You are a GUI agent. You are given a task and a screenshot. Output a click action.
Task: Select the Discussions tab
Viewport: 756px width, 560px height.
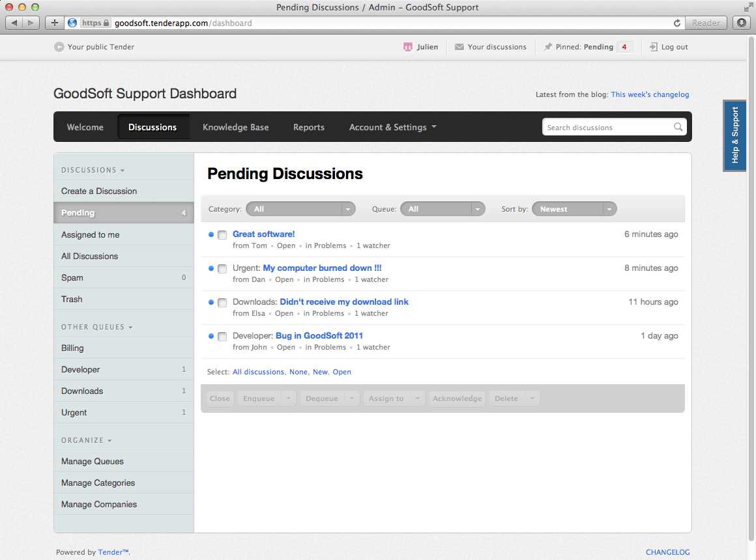pyautogui.click(x=153, y=127)
